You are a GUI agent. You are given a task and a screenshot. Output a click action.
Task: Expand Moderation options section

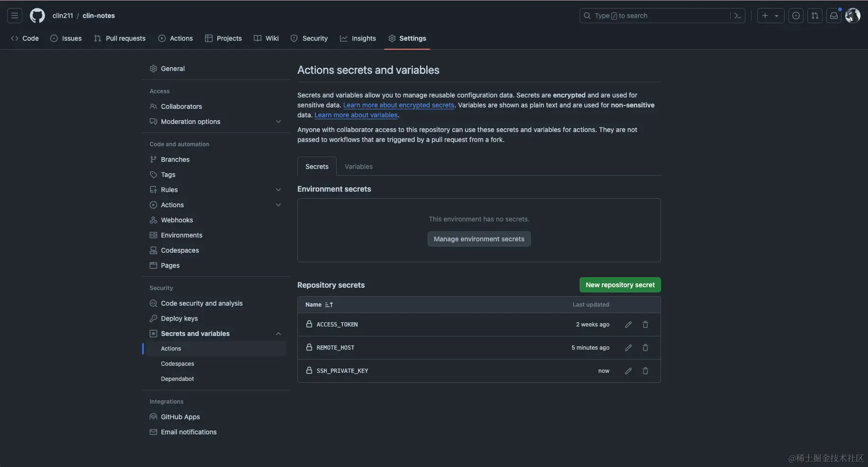pyautogui.click(x=278, y=122)
